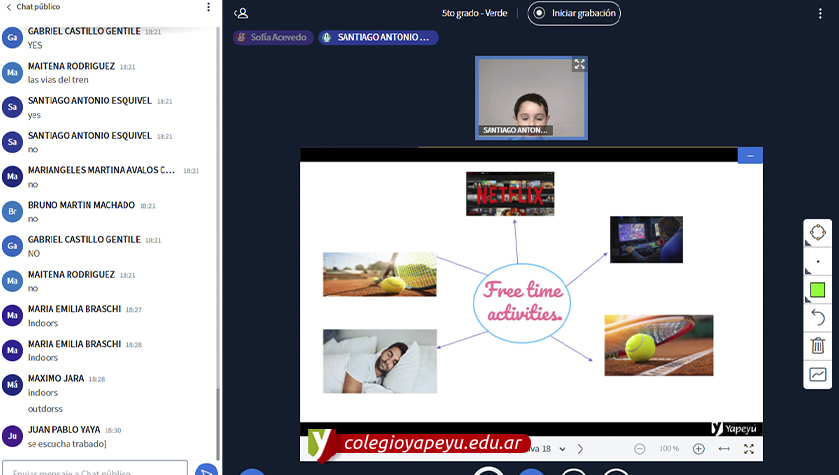Viewport: 839px width, 475px height.
Task: Zoom in on the presentation slide
Action: [x=699, y=449]
